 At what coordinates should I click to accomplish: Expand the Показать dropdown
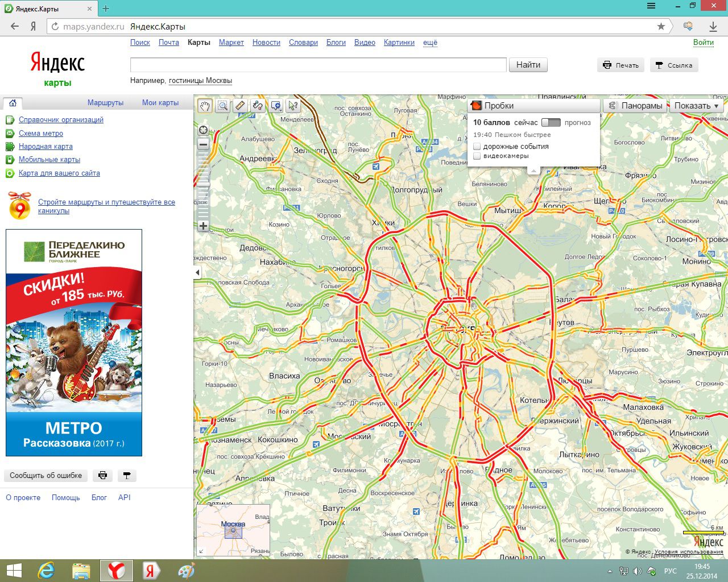(697, 106)
